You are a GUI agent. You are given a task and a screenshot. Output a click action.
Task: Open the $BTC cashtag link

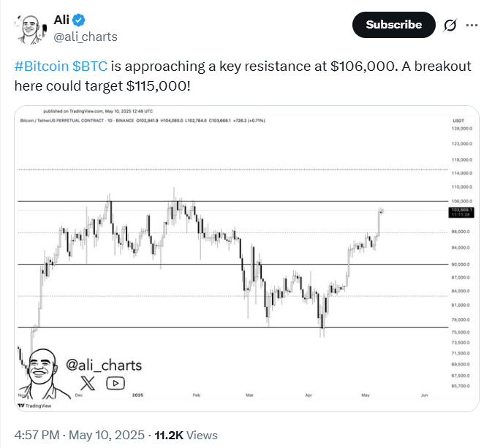tap(90, 67)
